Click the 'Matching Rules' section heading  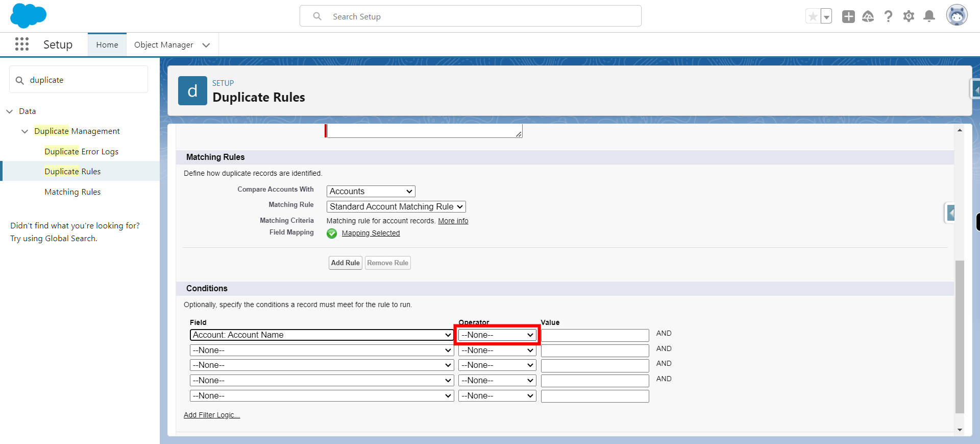pos(215,157)
